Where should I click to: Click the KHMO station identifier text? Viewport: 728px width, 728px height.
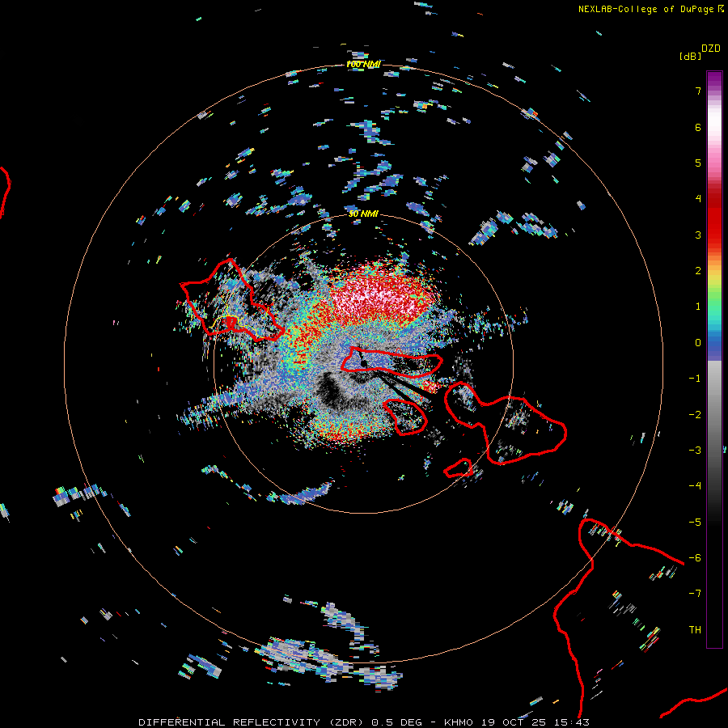coord(459,722)
